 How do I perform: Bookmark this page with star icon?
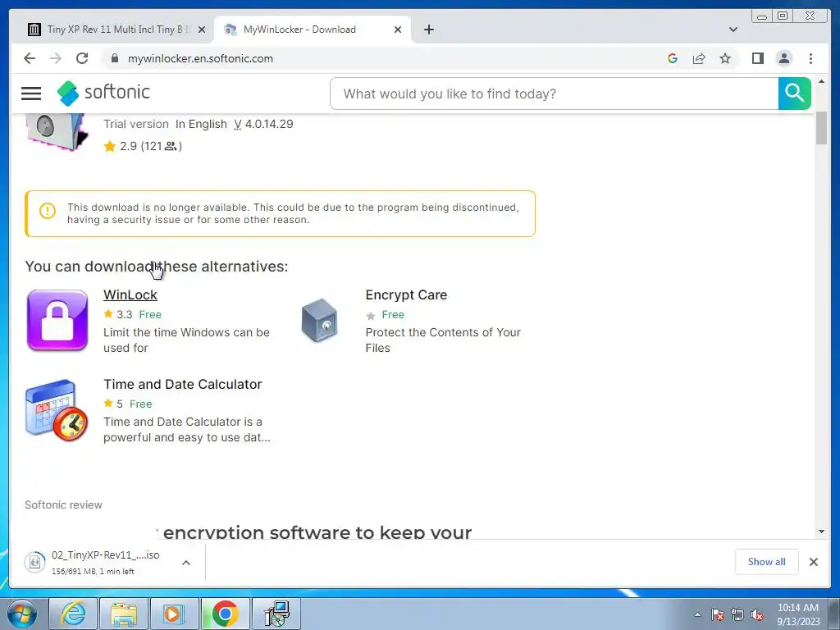click(x=725, y=58)
